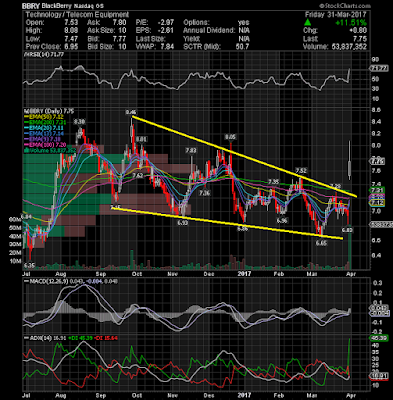Click the 8.05 peak label in December
Image resolution: width=393 pixels, height=400 pixels.
click(x=230, y=137)
